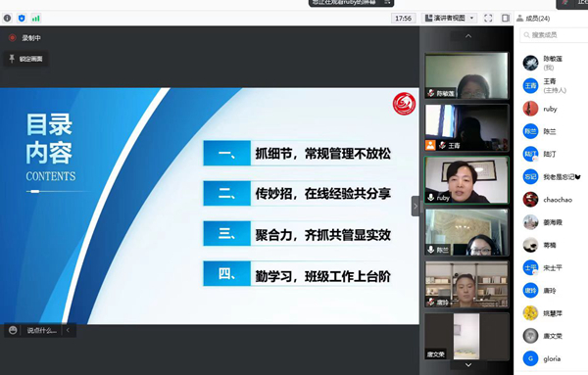Check the green network signal icon
Screen dimensions: 588x375
pyautogui.click(x=36, y=18)
